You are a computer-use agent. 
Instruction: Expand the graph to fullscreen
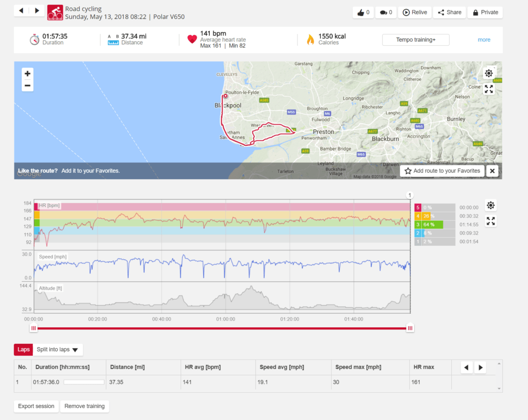point(490,221)
